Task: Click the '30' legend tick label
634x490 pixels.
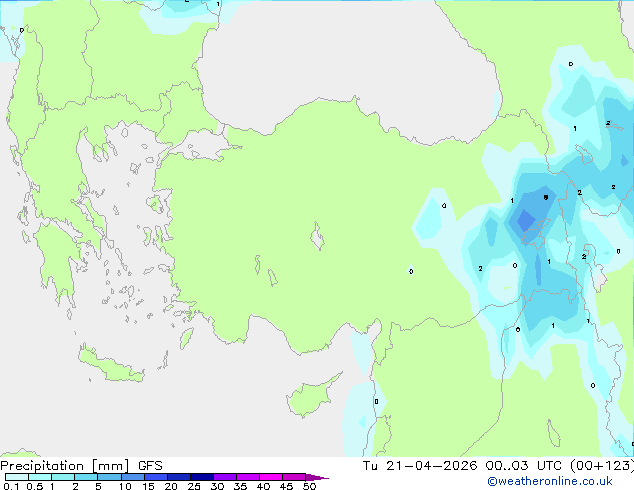Action: pos(217,486)
